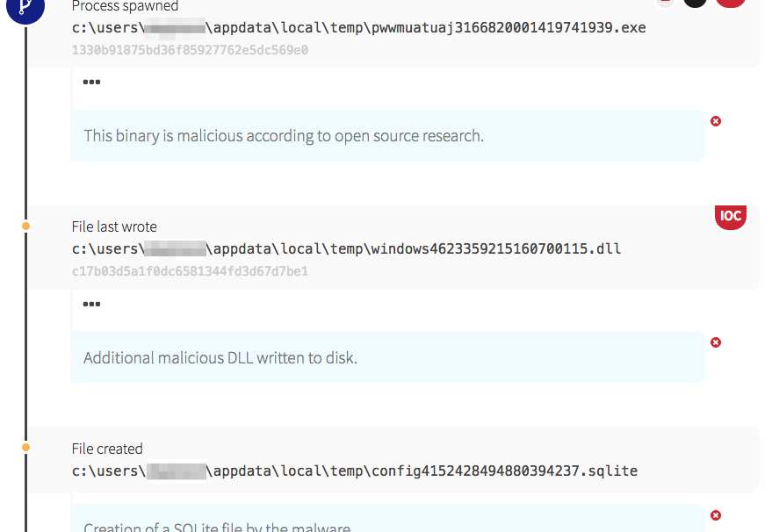Image resolution: width=772 pixels, height=532 pixels.
Task: Click the red IOC badge on the DLL event
Action: click(x=731, y=216)
